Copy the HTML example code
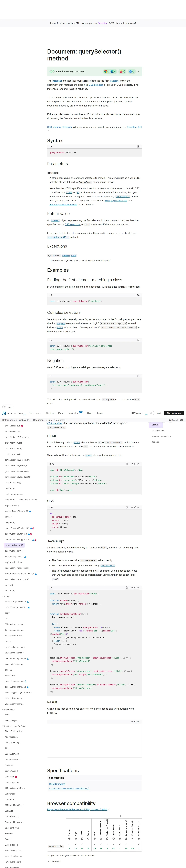This screenshot has width=186, height=868. 127,464
